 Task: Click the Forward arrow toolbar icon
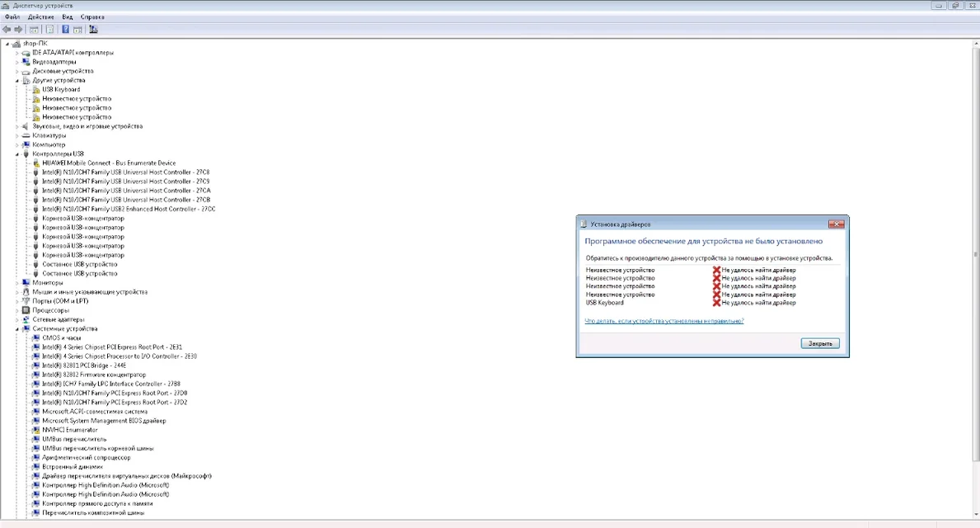[18, 30]
